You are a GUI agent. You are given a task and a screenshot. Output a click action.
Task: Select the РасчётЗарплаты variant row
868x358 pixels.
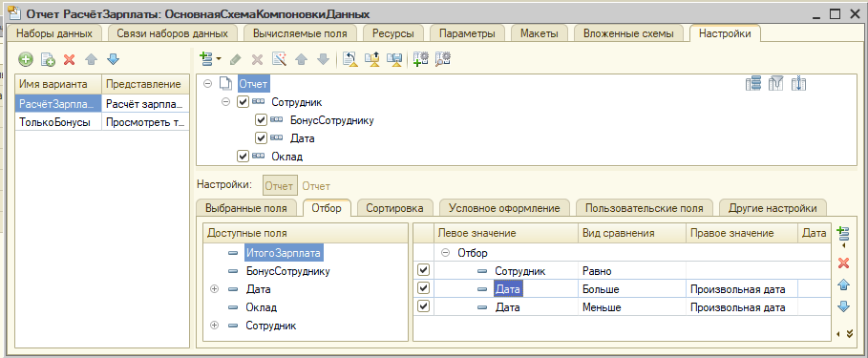(x=102, y=103)
